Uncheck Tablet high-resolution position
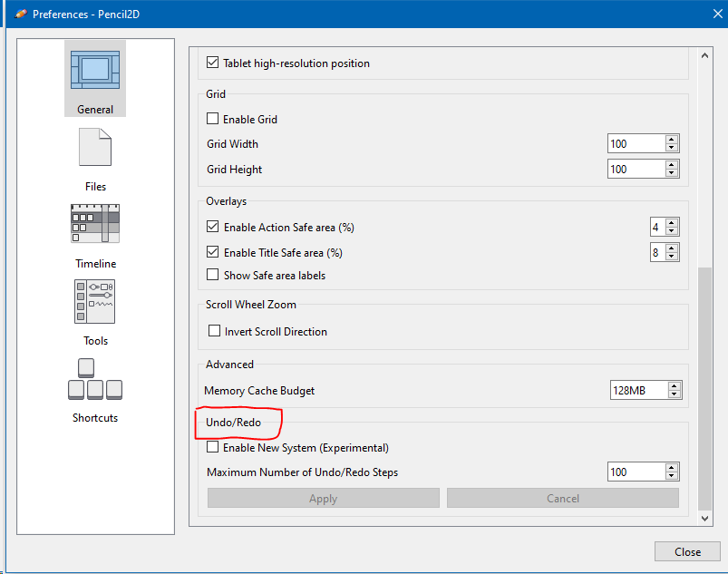This screenshot has height=574, width=728. coord(213,63)
